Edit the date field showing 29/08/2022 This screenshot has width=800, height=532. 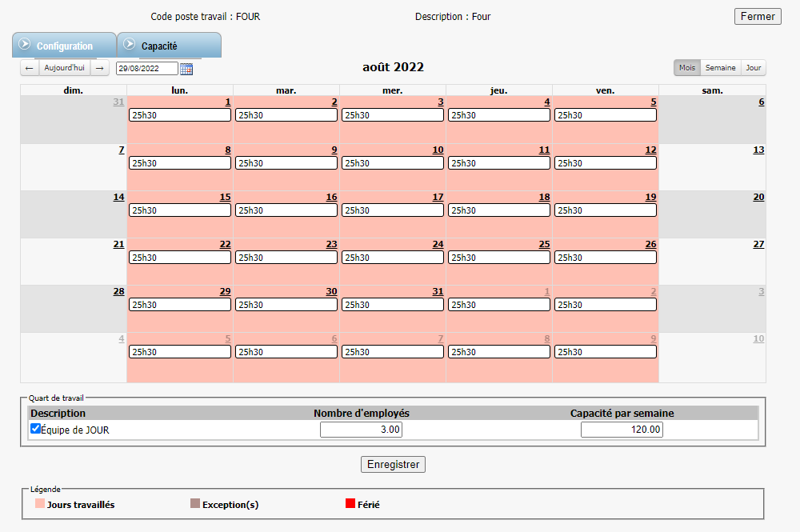(x=147, y=69)
